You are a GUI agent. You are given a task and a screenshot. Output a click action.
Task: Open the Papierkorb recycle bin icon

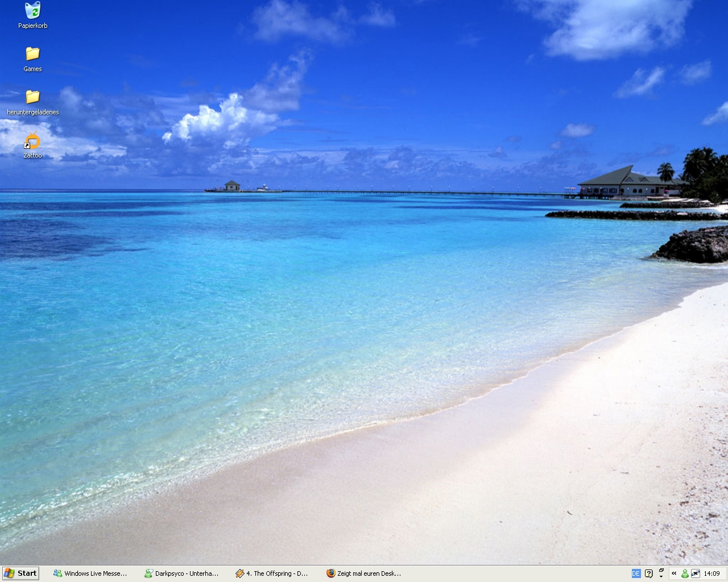tap(32, 15)
